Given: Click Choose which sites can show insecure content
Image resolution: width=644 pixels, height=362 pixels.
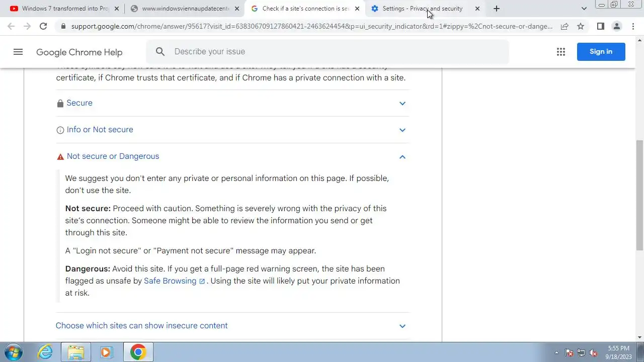Looking at the screenshot, I should [141, 325].
